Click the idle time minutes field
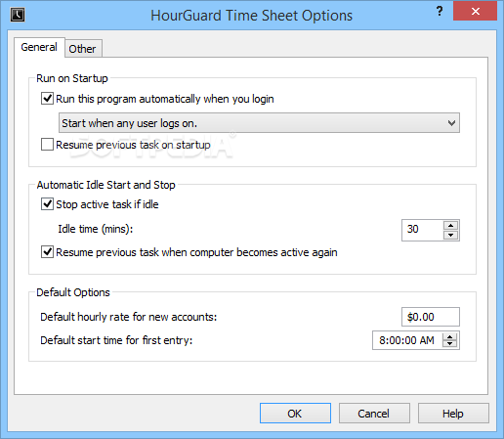This screenshot has height=439, width=504. (x=422, y=230)
